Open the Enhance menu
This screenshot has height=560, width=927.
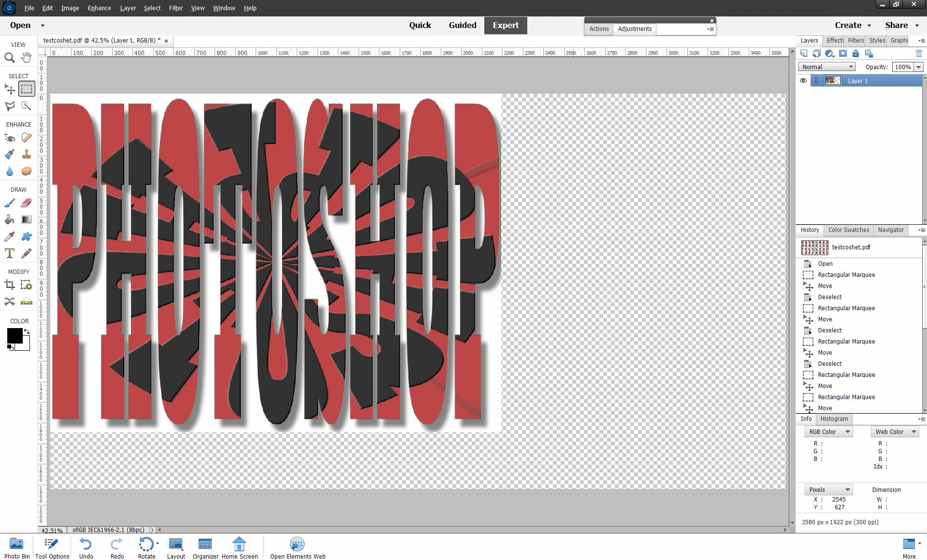coord(99,8)
